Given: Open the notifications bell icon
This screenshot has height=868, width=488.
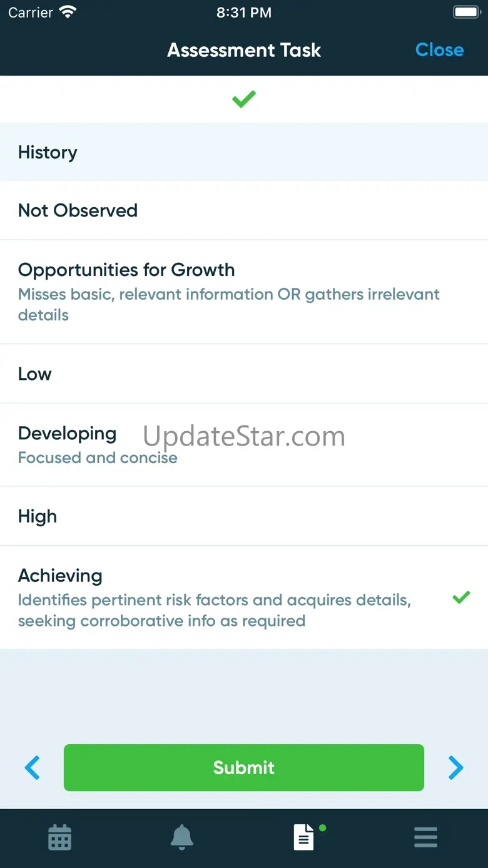Looking at the screenshot, I should (181, 837).
